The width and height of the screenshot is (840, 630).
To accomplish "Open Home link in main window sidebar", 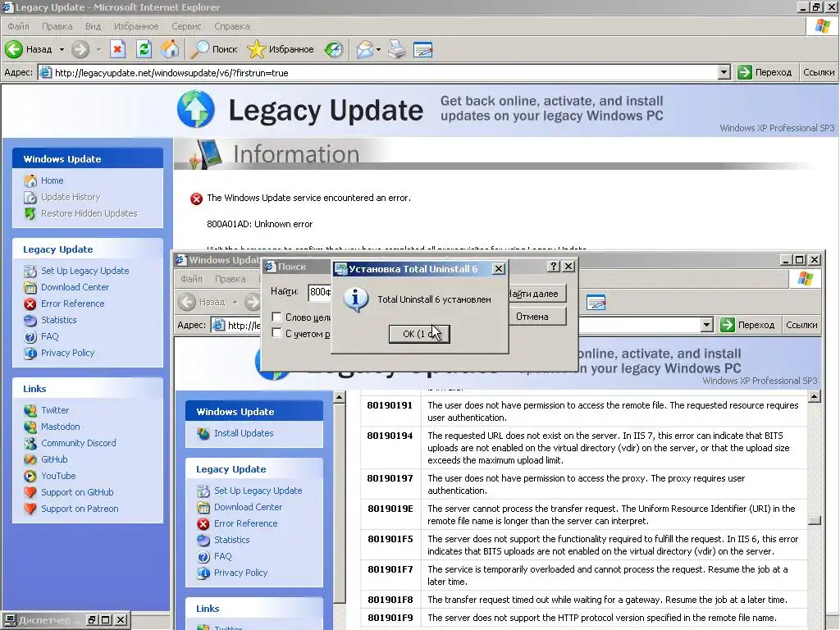I will point(52,180).
